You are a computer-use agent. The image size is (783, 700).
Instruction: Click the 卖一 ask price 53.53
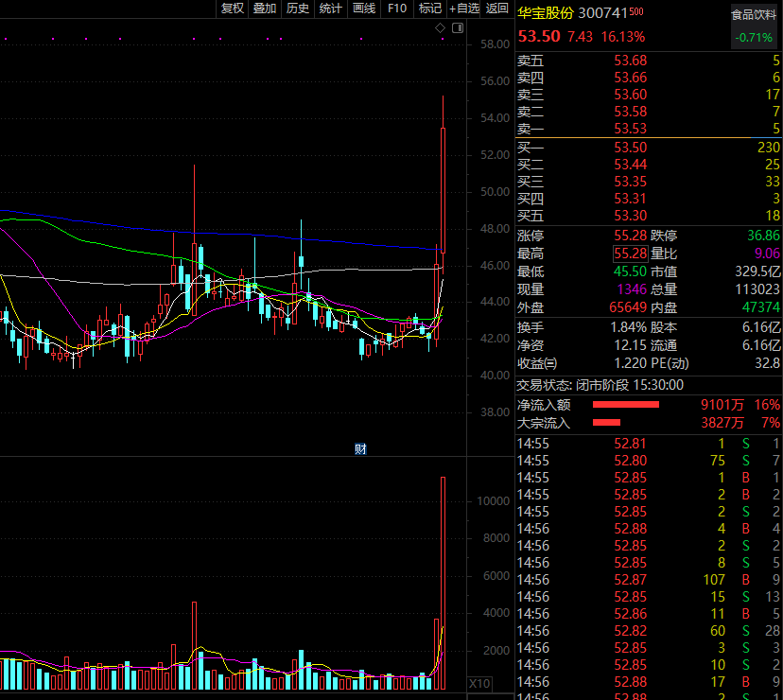(x=631, y=129)
